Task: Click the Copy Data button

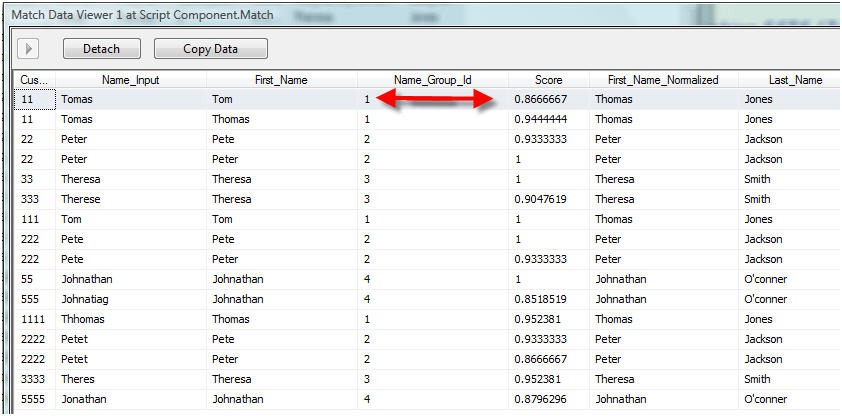Action: (x=210, y=49)
